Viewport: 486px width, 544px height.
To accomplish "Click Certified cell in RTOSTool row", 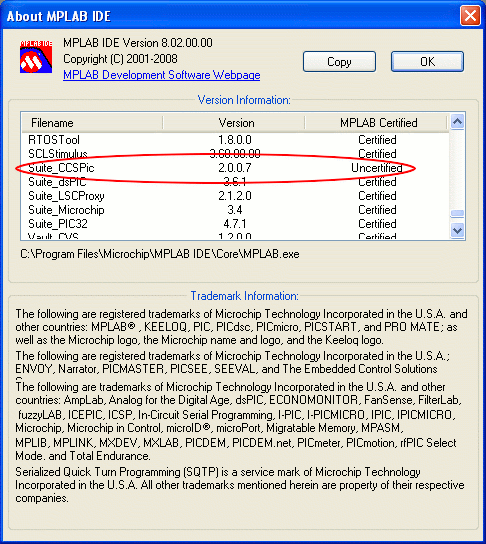I will (377, 140).
